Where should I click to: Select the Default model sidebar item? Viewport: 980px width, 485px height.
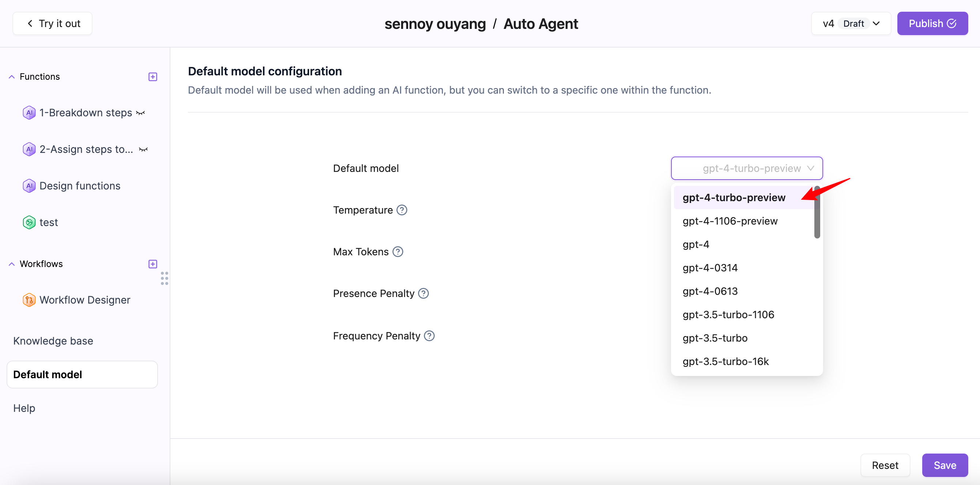tap(82, 375)
